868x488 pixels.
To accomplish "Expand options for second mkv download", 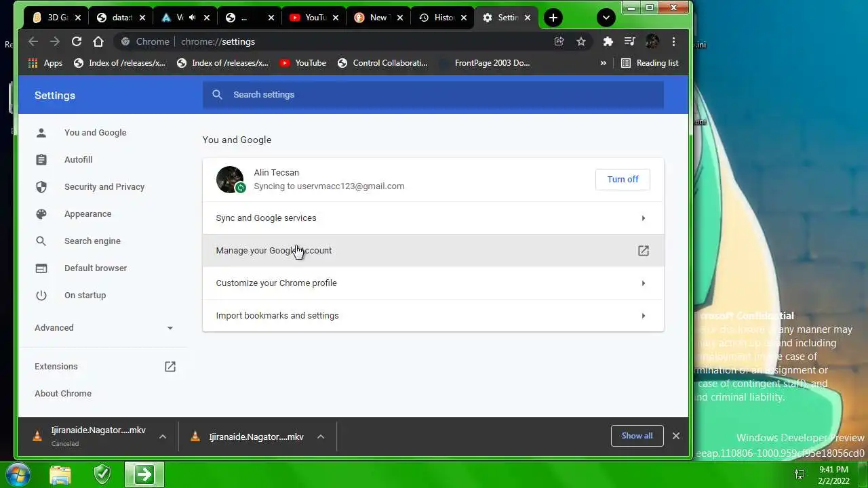I will 321,436.
